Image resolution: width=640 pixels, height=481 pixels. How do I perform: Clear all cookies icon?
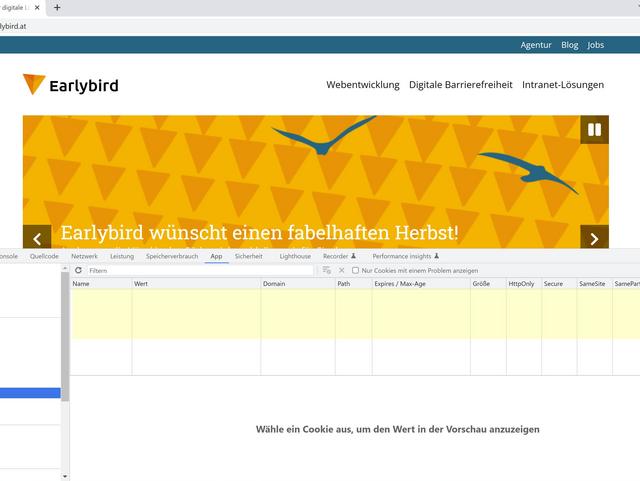pos(327,270)
